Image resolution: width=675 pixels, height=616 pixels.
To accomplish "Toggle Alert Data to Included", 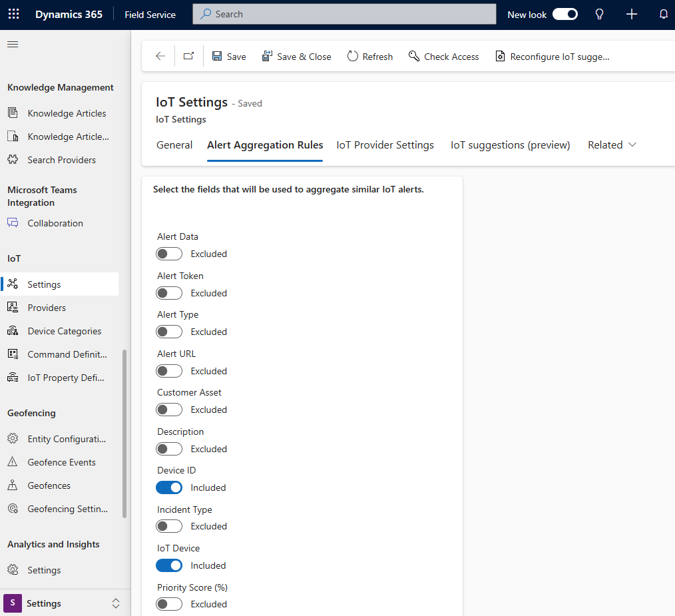I will click(169, 254).
